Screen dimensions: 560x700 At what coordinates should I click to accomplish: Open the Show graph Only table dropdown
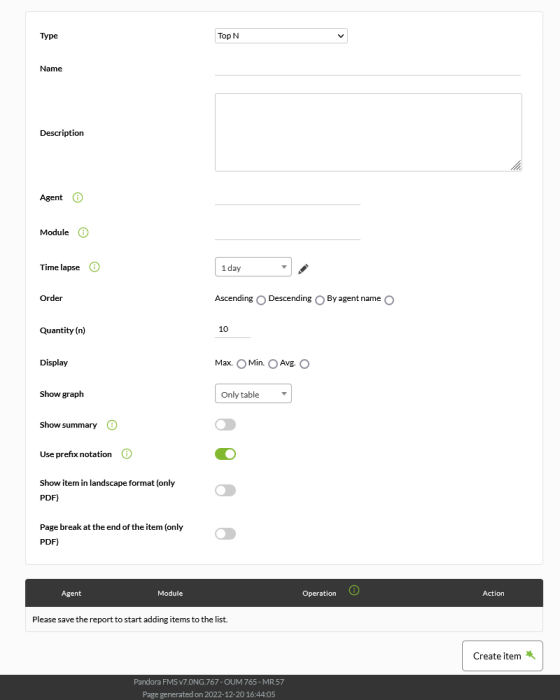(253, 394)
